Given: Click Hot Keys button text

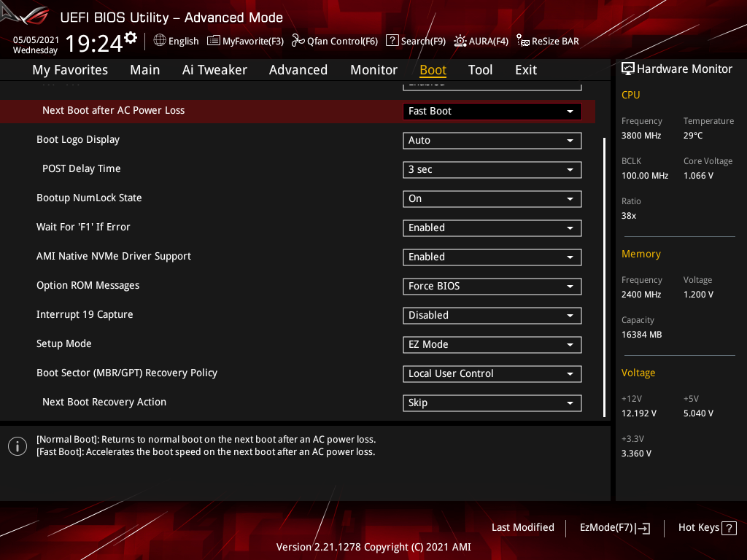Looking at the screenshot, I should 698,527.
